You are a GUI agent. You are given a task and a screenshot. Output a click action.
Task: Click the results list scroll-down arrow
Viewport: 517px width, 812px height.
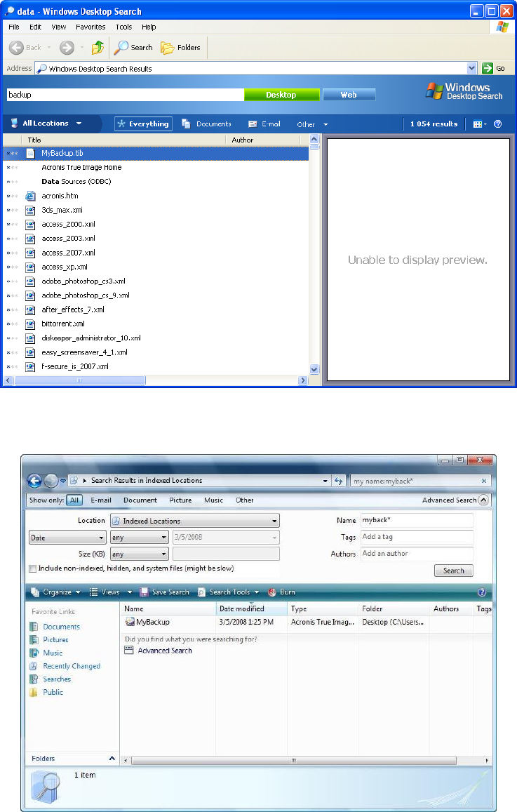(x=314, y=369)
